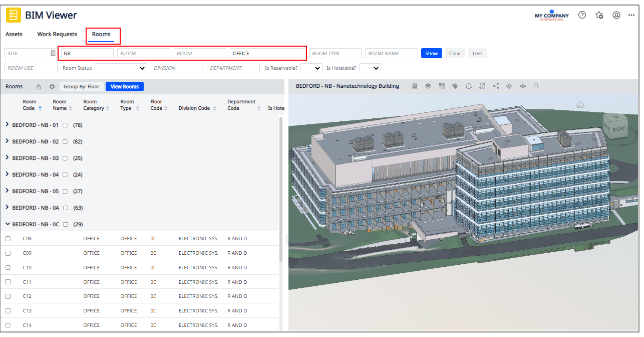Check the BEDFORD - NB - 01 group checkbox

[x=65, y=125]
